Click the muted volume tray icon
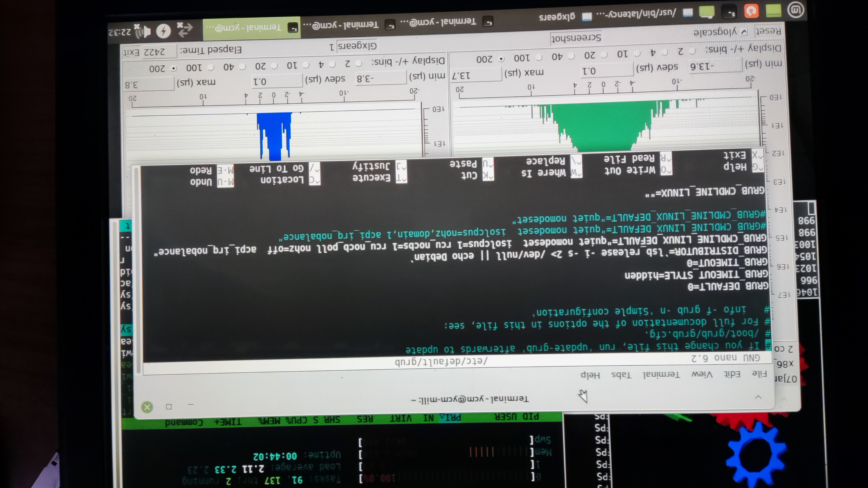The width and height of the screenshot is (868, 488). click(143, 31)
